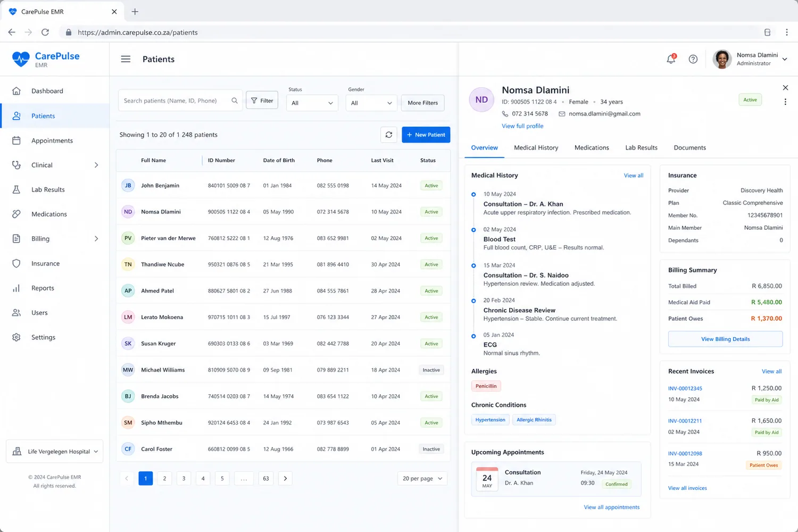798x532 pixels.
Task: Open the Life Vergelegen Hospital selector
Action: 54,451
